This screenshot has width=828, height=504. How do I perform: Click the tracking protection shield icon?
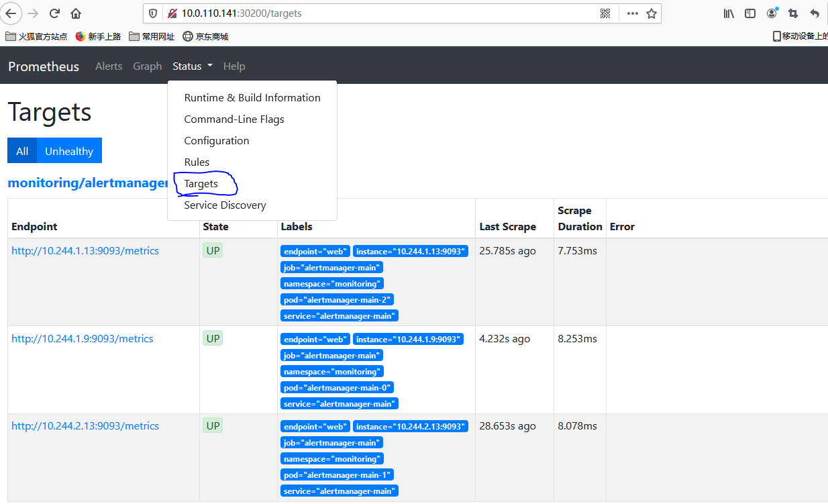pos(154,13)
